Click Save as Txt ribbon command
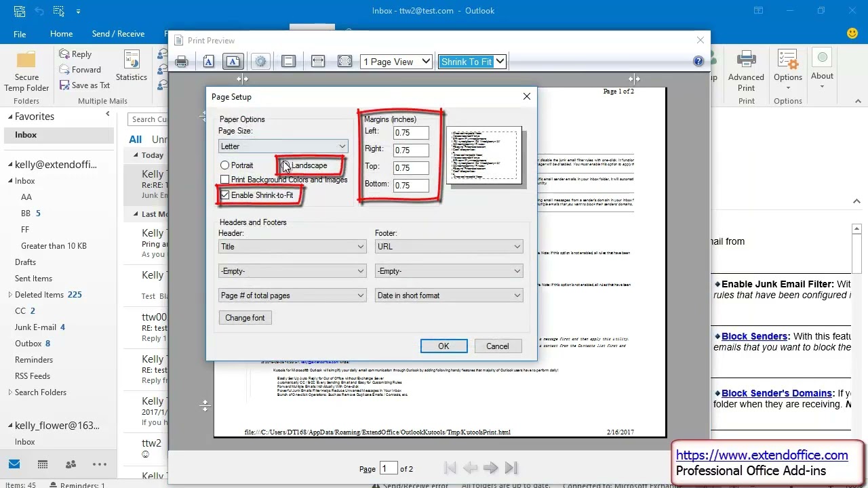Viewport: 868px width, 488px height. [x=84, y=85]
